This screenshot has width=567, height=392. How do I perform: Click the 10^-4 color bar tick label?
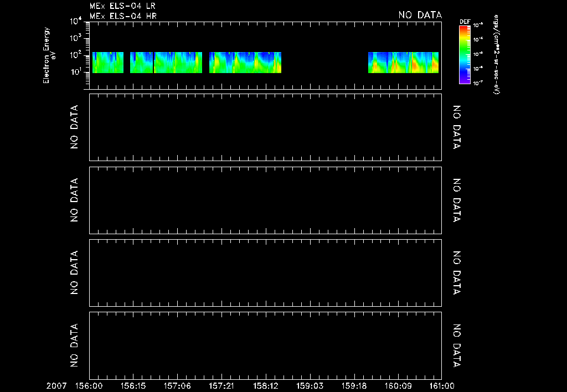point(478,39)
